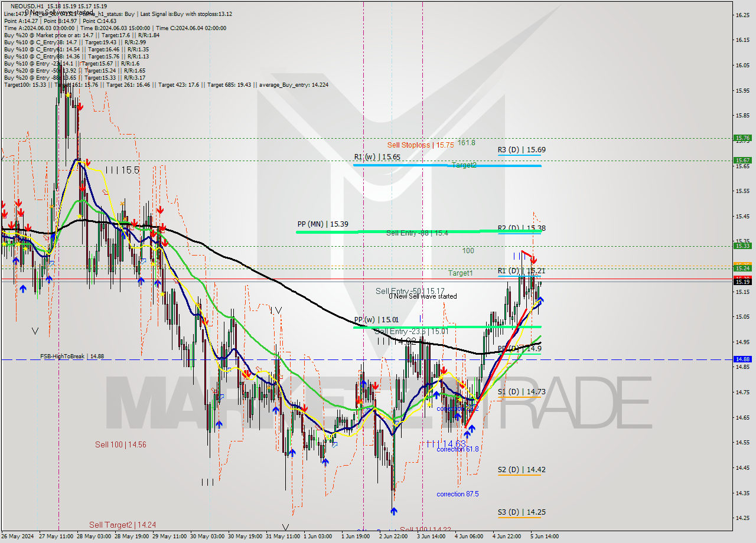Select the '5 Jun 14:00' time axis label
This screenshot has width=756, height=543.
[x=544, y=537]
